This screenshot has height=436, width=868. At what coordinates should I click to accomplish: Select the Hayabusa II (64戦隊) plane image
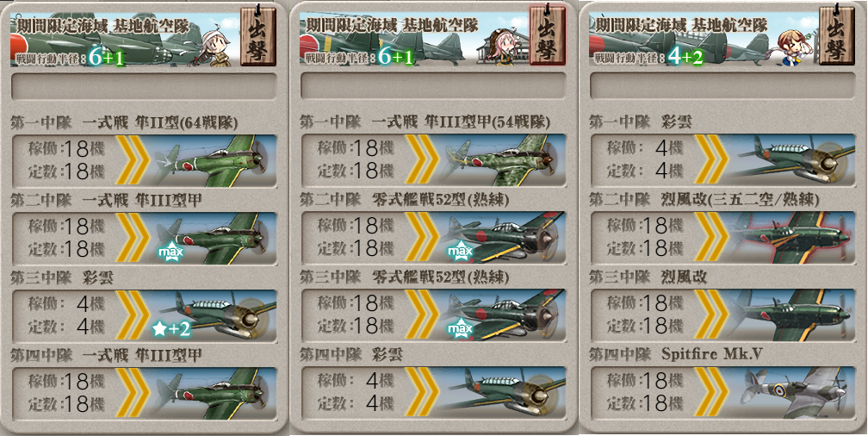click(x=214, y=160)
